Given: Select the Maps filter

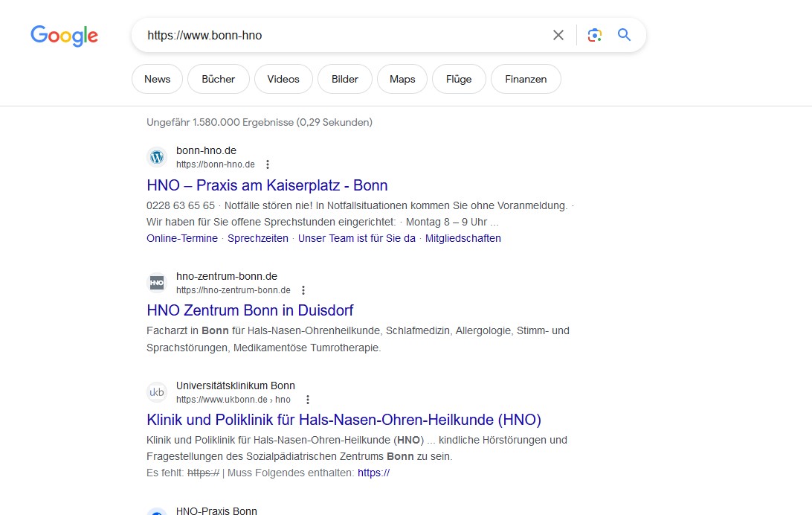Looking at the screenshot, I should point(402,79).
